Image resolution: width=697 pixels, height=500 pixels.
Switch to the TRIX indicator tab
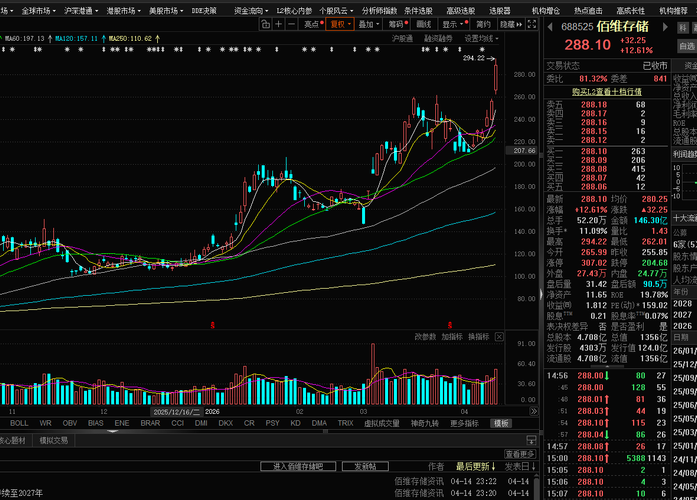coord(345,423)
